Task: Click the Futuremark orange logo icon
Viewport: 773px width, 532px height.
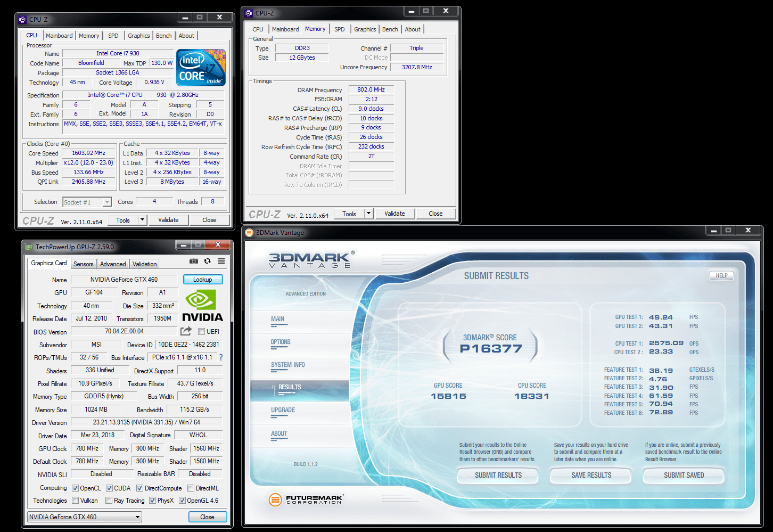Action: click(x=275, y=500)
